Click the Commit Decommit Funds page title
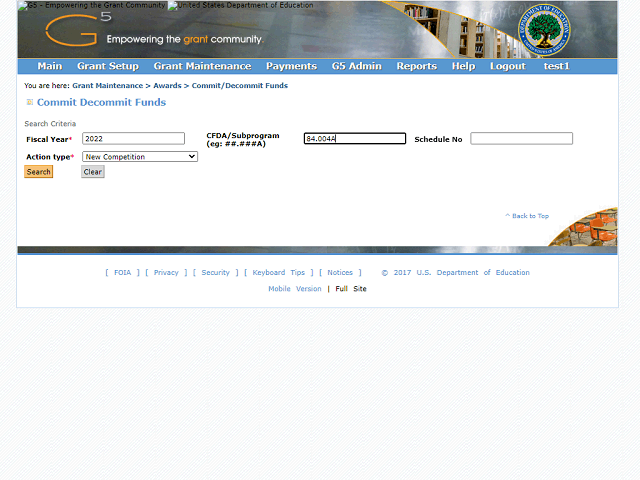This screenshot has height=480, width=640. click(x=102, y=102)
